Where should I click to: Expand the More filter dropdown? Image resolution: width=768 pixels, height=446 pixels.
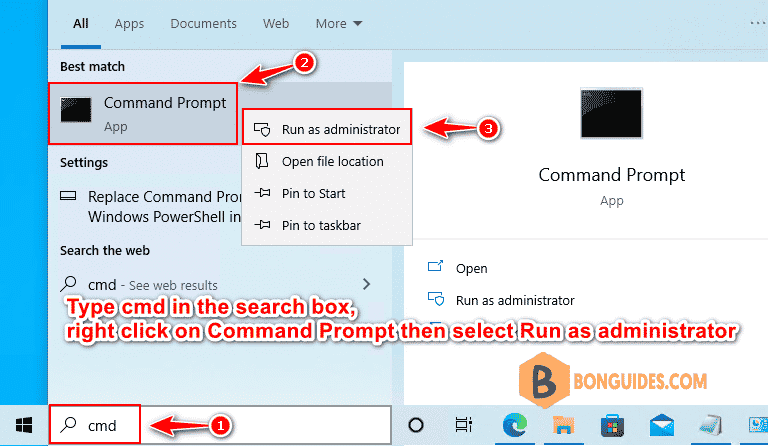click(x=338, y=23)
